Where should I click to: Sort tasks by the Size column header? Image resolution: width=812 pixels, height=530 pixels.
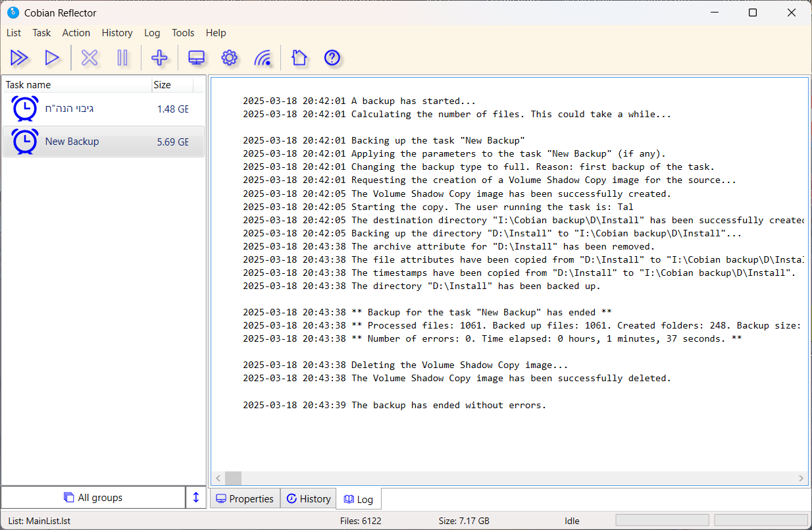point(171,85)
